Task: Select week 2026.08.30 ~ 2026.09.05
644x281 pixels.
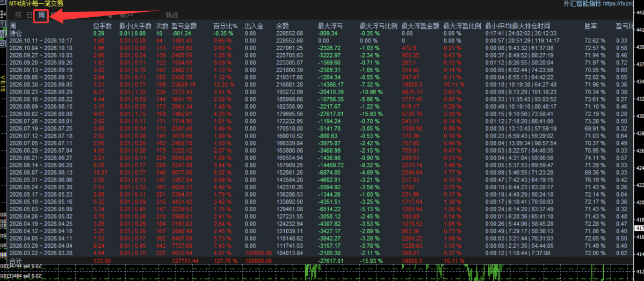Action: [41, 84]
